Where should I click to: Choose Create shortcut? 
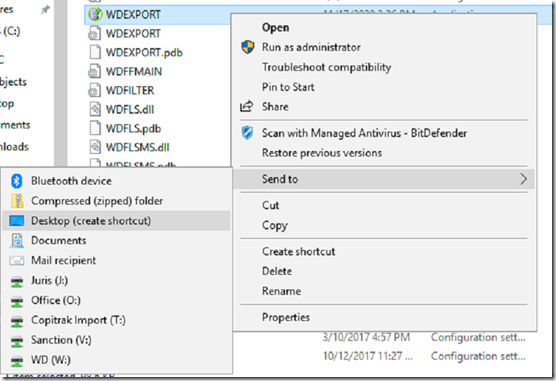(x=298, y=251)
